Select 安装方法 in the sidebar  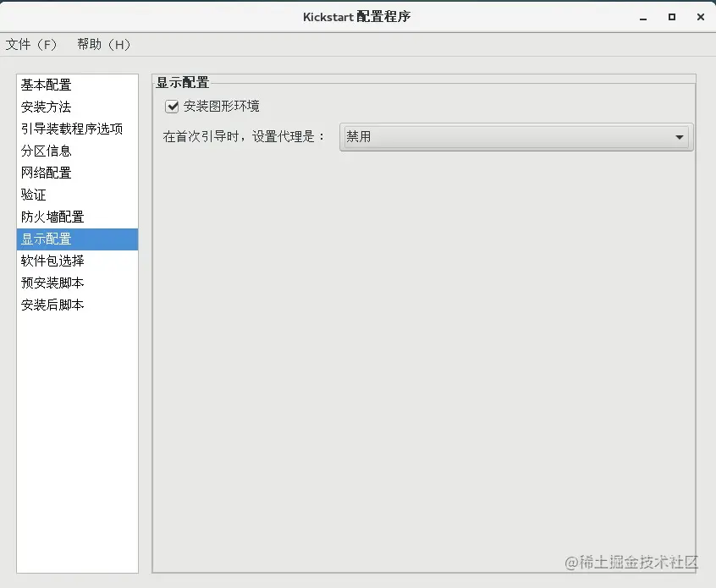point(77,107)
